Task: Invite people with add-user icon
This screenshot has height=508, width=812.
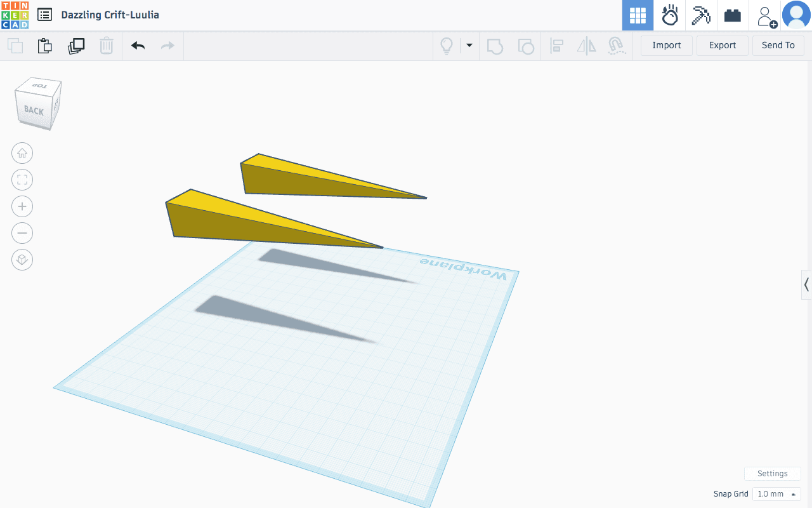Action: click(766, 16)
